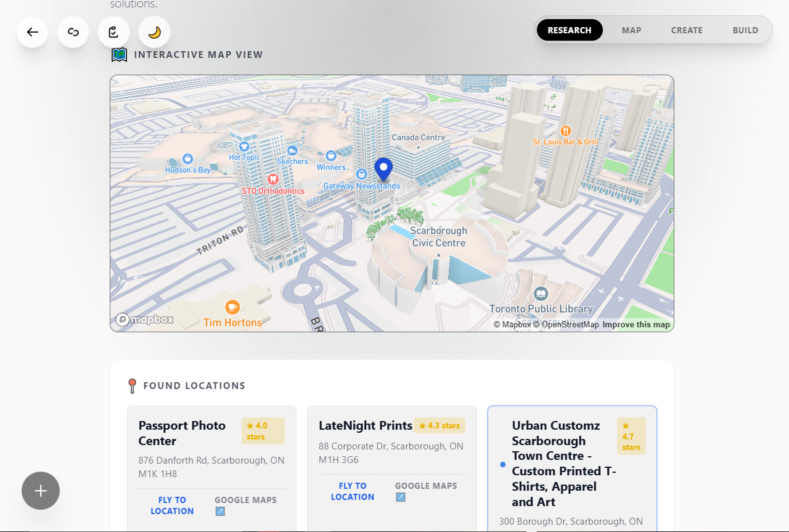The width and height of the screenshot is (789, 532).
Task: Click the Winners shop marker icon
Action: tap(331, 156)
